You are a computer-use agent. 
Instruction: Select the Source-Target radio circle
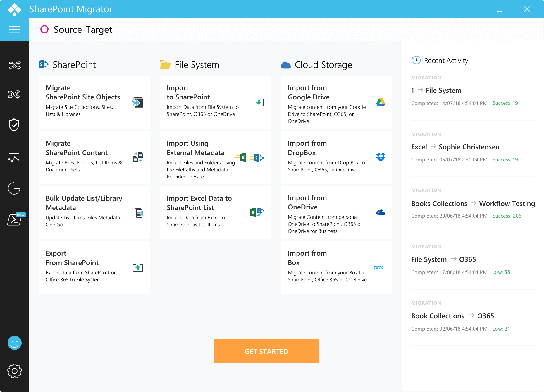click(44, 29)
